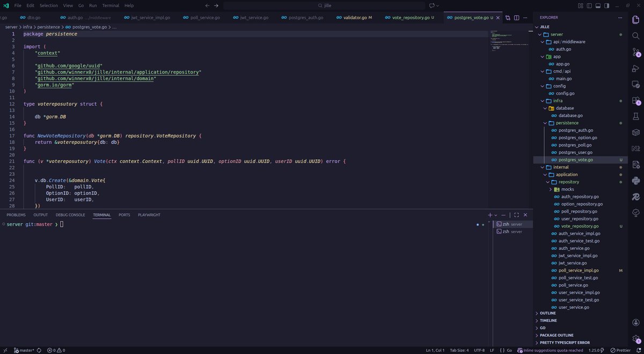Open database.go in the Explorer
This screenshot has height=354, width=644.
(x=570, y=115)
